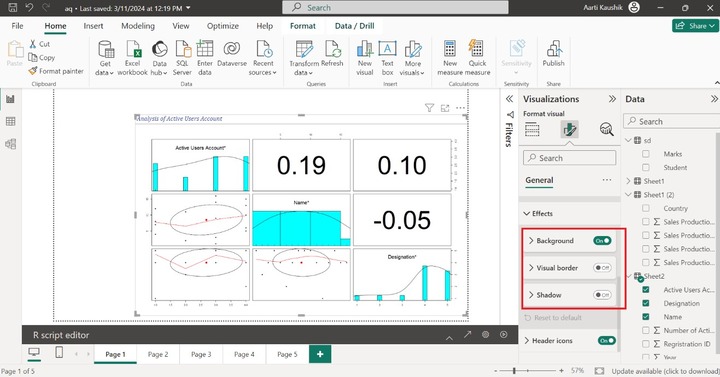Open Excel workbook import icon

(133, 49)
